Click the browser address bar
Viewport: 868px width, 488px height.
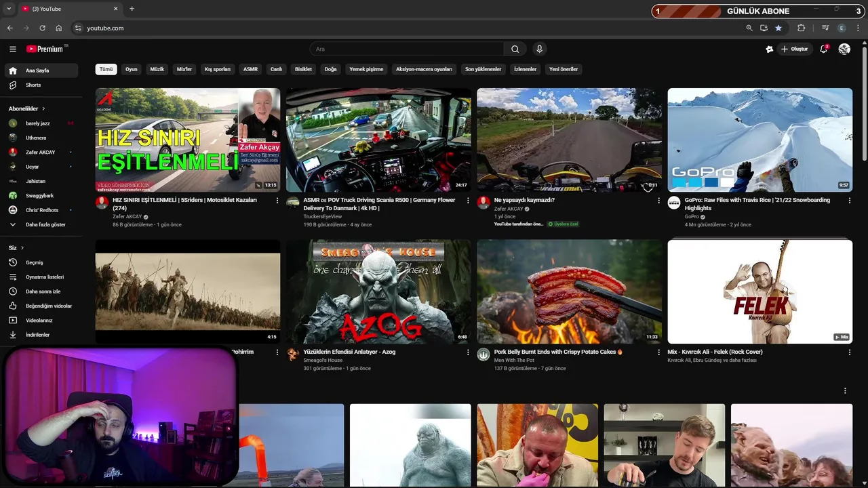tap(407, 28)
